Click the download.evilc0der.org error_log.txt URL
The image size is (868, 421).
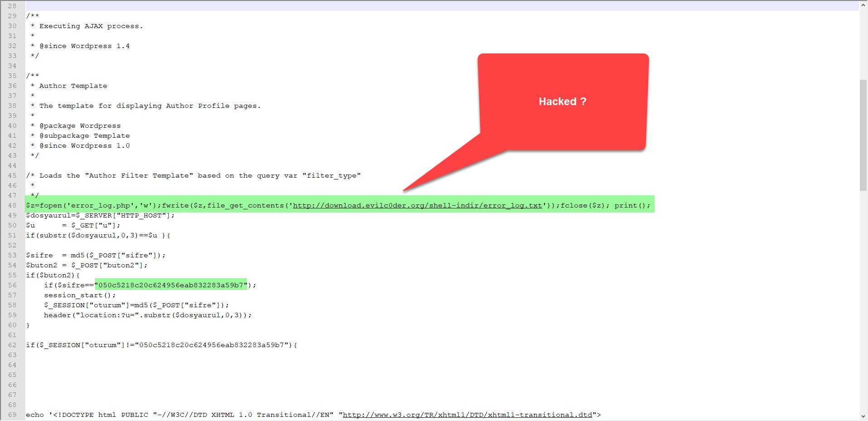(x=417, y=205)
